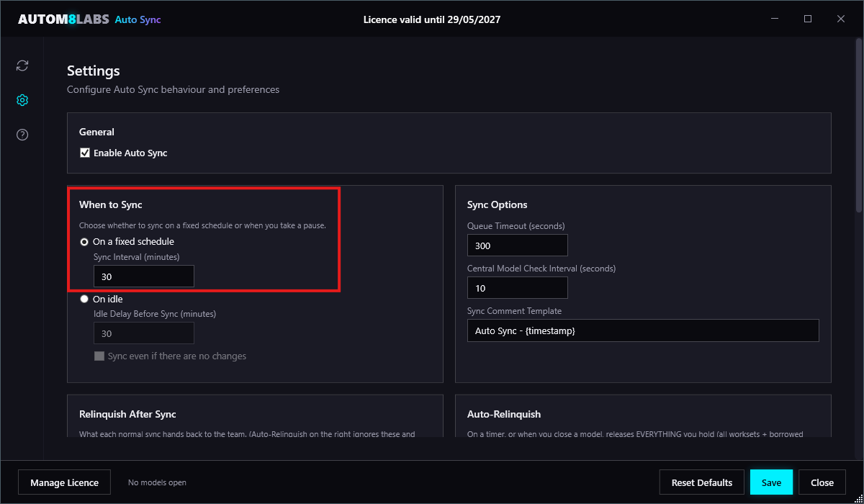Minimize the Auto Sync window
The height and width of the screenshot is (504, 864).
775,19
